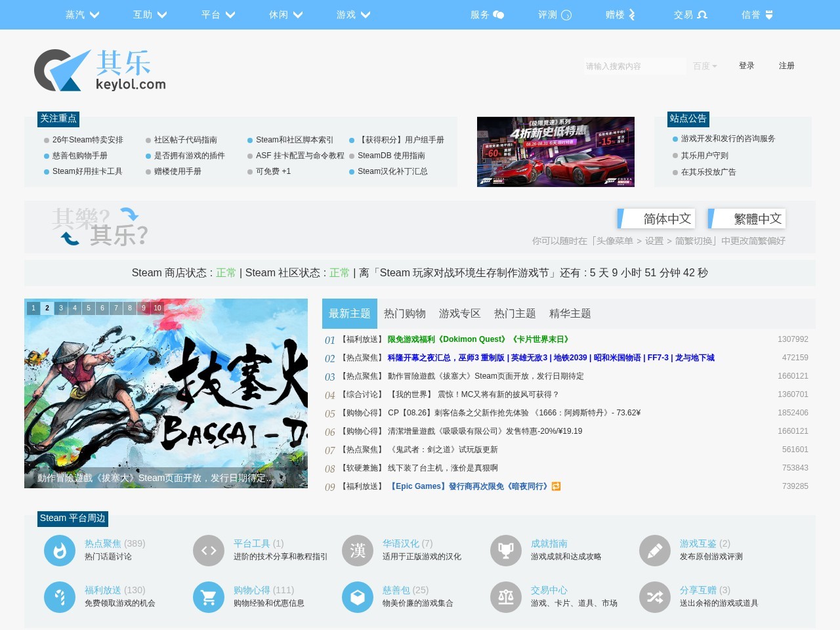Open the 福利放送 (130) forum link
This screenshot has width=840, height=630.
(115, 590)
